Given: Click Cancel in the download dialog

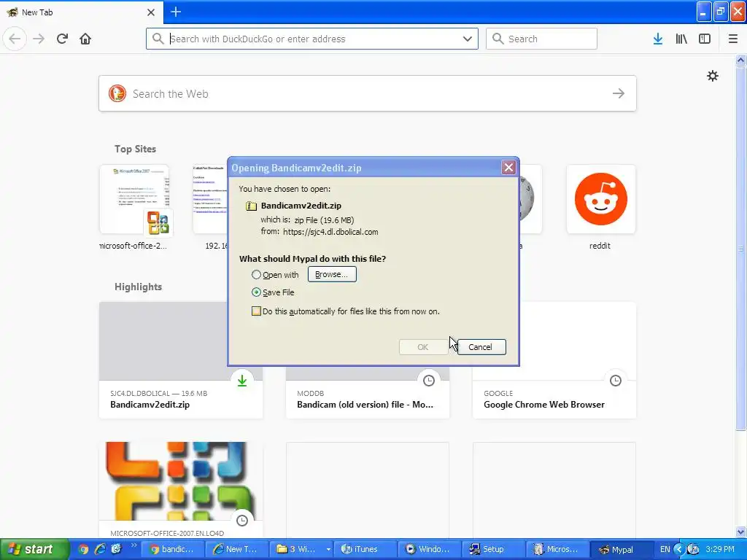Looking at the screenshot, I should pyautogui.click(x=481, y=347).
